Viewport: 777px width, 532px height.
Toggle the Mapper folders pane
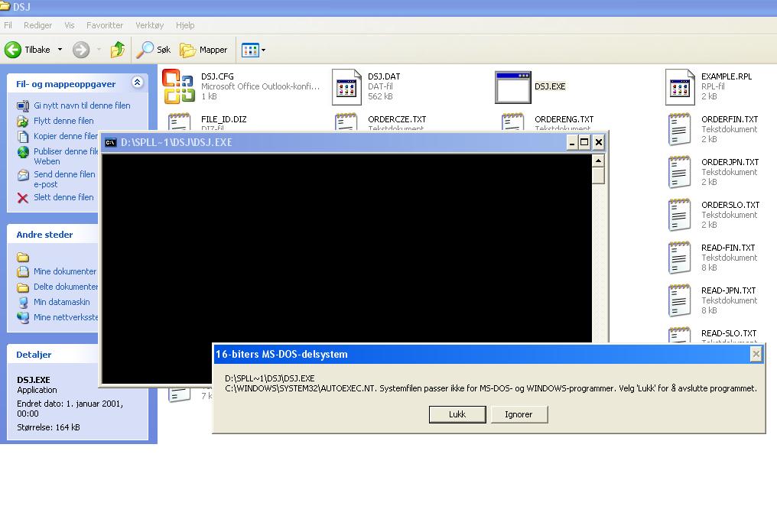coord(203,50)
